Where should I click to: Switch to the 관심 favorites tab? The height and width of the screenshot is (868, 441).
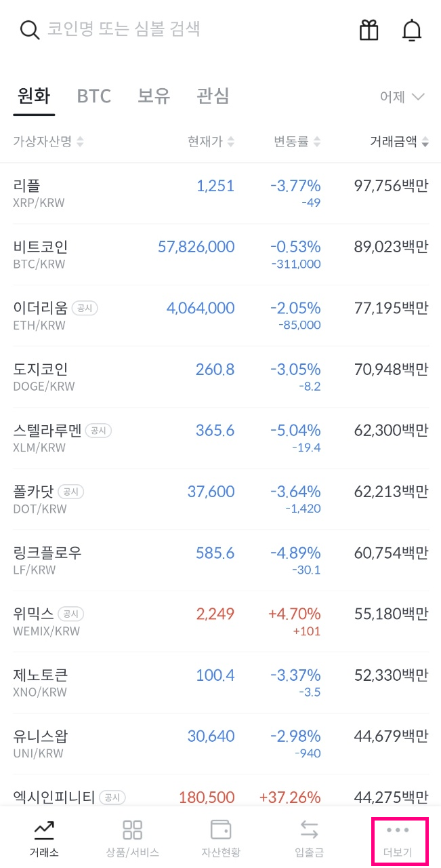coord(213,96)
